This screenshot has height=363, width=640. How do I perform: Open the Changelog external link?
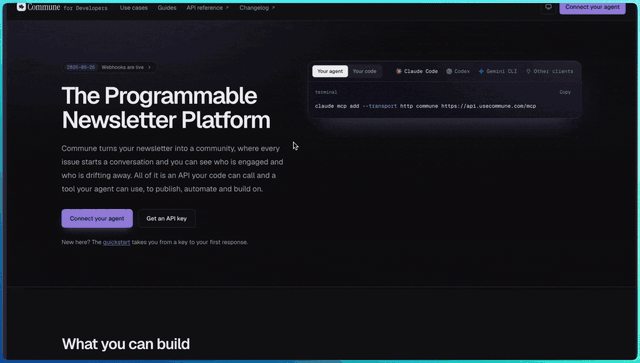[x=257, y=8]
